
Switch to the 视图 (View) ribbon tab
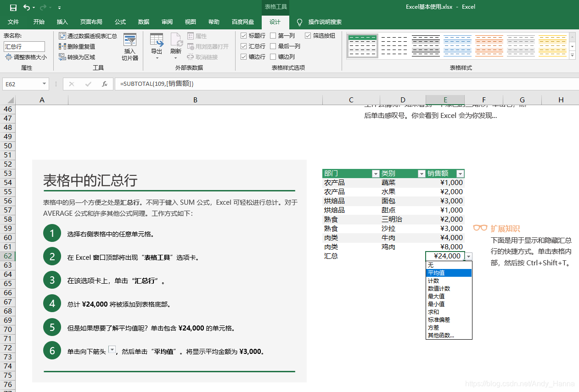coord(190,22)
